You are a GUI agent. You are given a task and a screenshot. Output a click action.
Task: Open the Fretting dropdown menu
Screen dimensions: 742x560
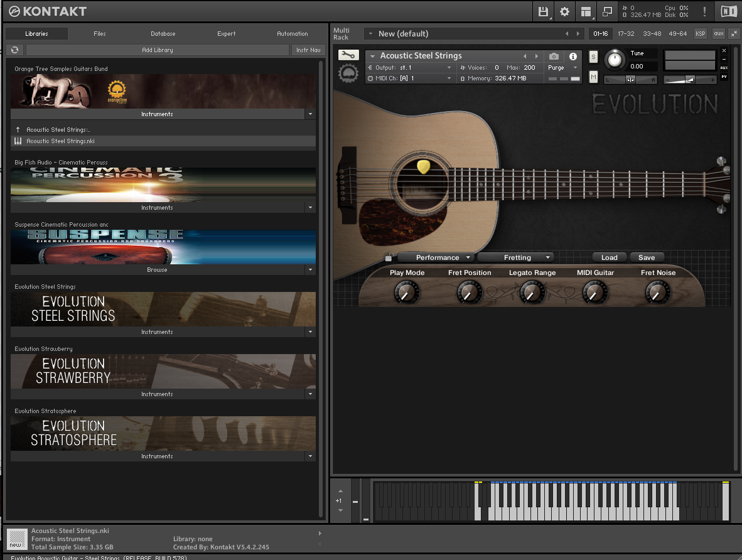click(x=516, y=257)
